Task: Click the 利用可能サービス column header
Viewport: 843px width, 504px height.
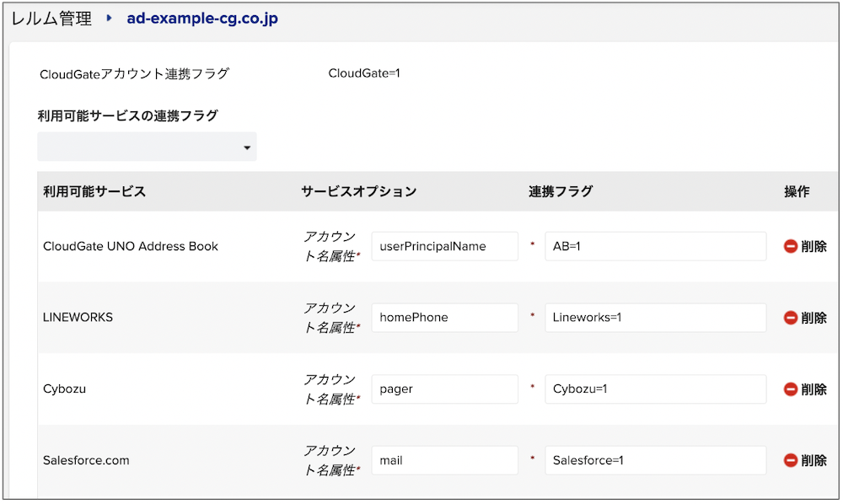Action: 94,191
